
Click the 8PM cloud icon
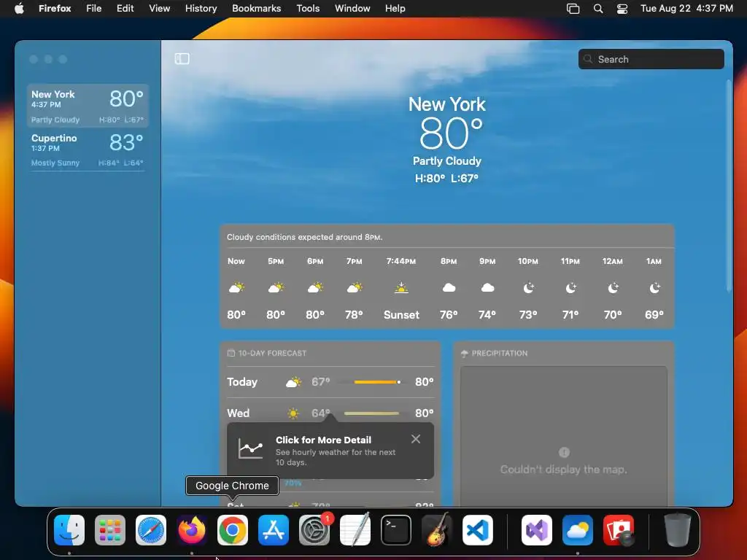coord(449,287)
